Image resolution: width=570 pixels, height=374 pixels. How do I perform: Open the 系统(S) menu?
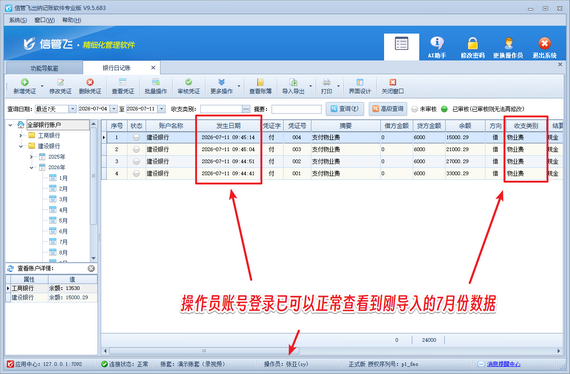coord(18,20)
